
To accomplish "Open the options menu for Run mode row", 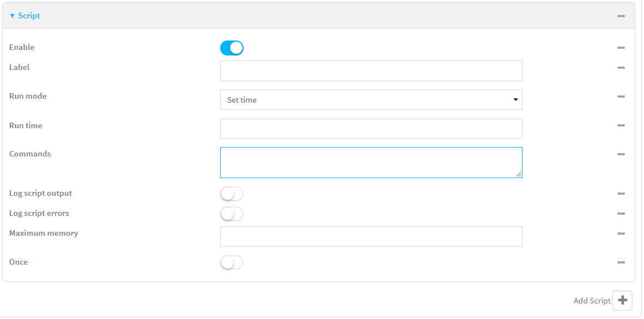I will [x=621, y=97].
